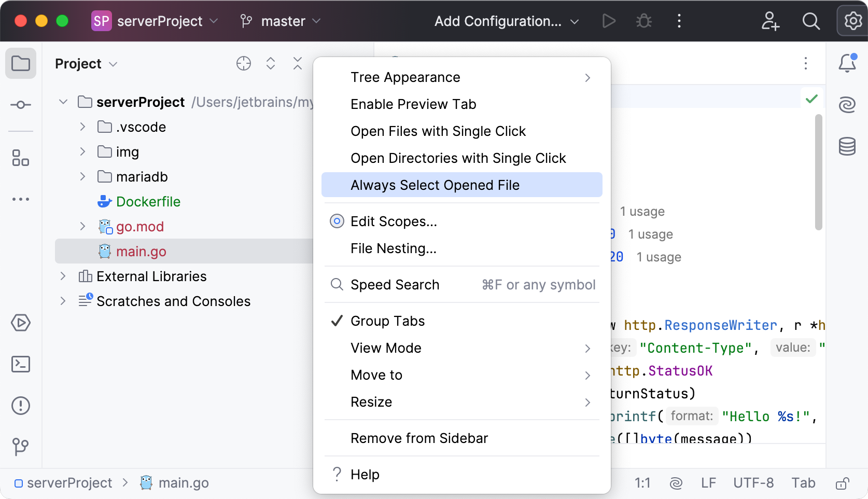Open the Problems tool window

pos(21,406)
